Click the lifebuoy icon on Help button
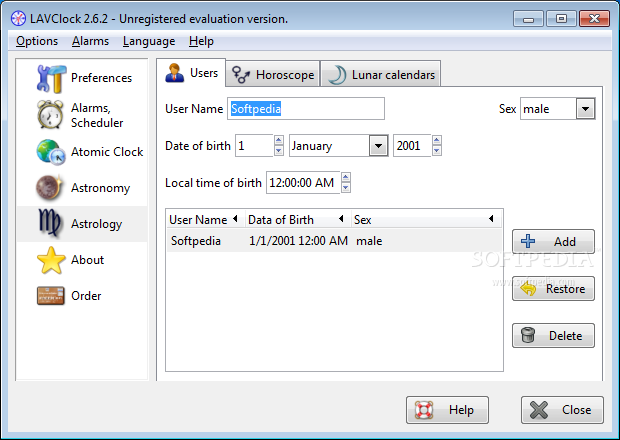 click(424, 410)
